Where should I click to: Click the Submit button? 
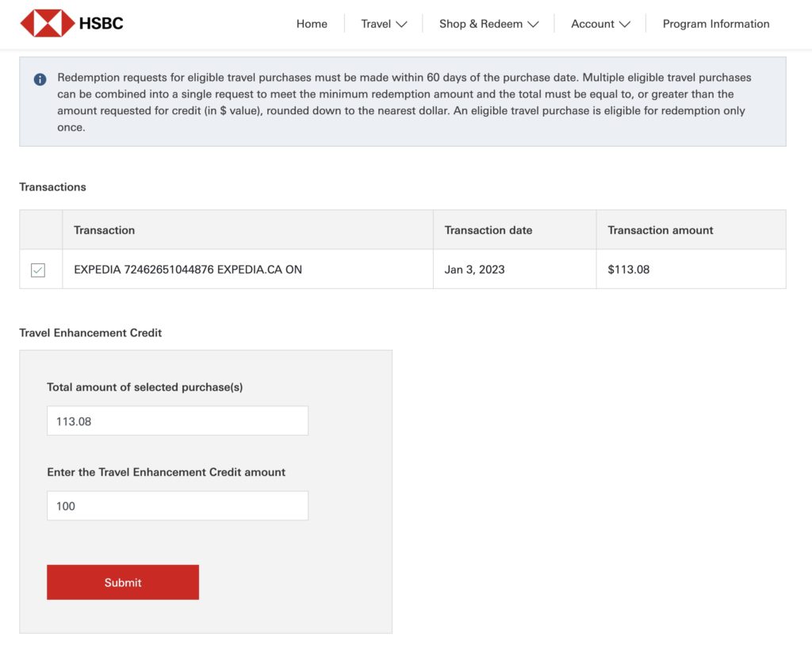pos(123,582)
